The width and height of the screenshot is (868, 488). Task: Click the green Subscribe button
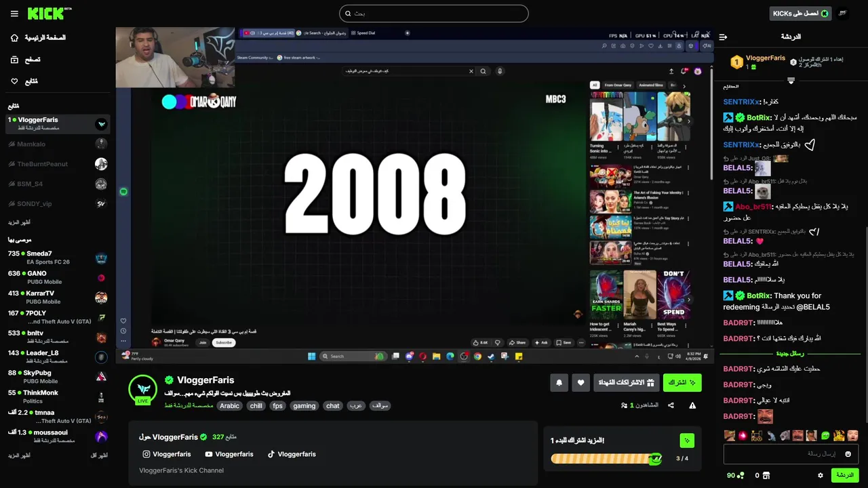point(682,383)
